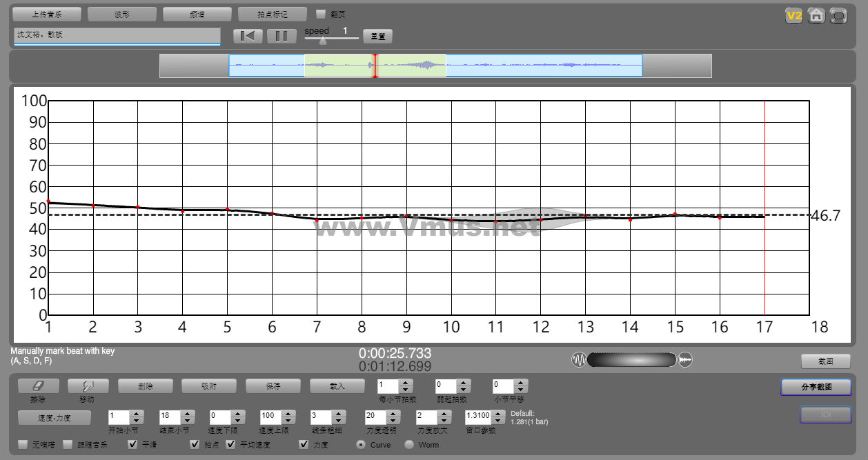Enable the 翻页 page-turn checkbox
The width and height of the screenshot is (868, 460).
click(320, 14)
